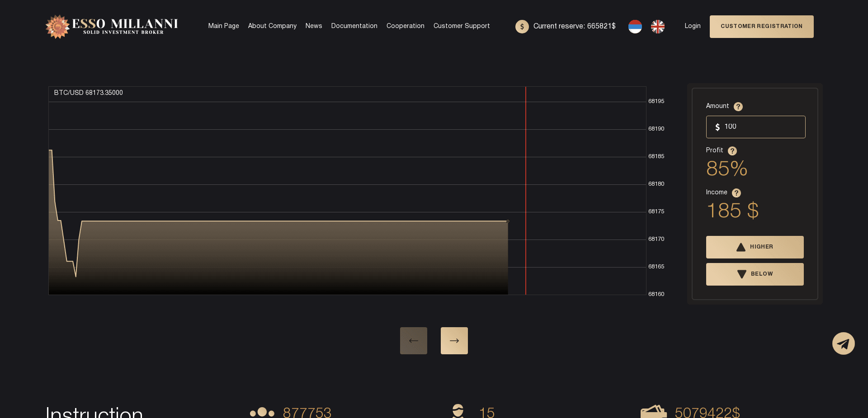Viewport: 868px width, 418px height.
Task: Open the Cooperation section
Action: (405, 26)
